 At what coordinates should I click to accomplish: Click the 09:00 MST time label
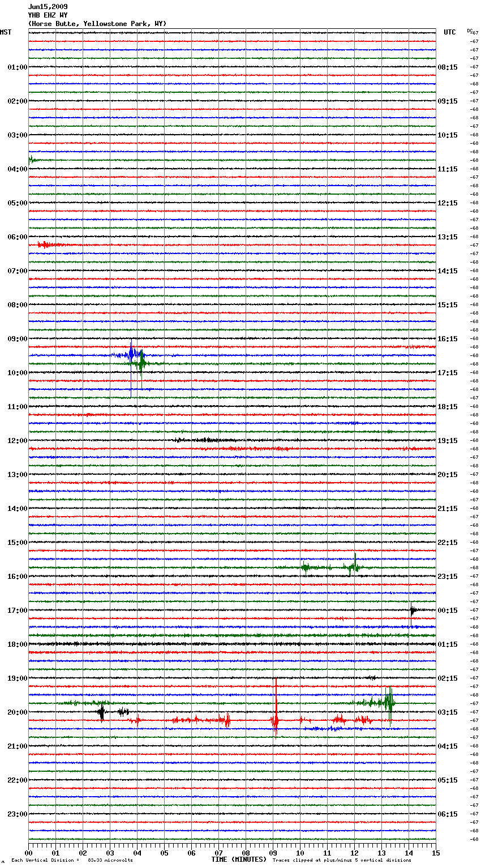(x=18, y=339)
